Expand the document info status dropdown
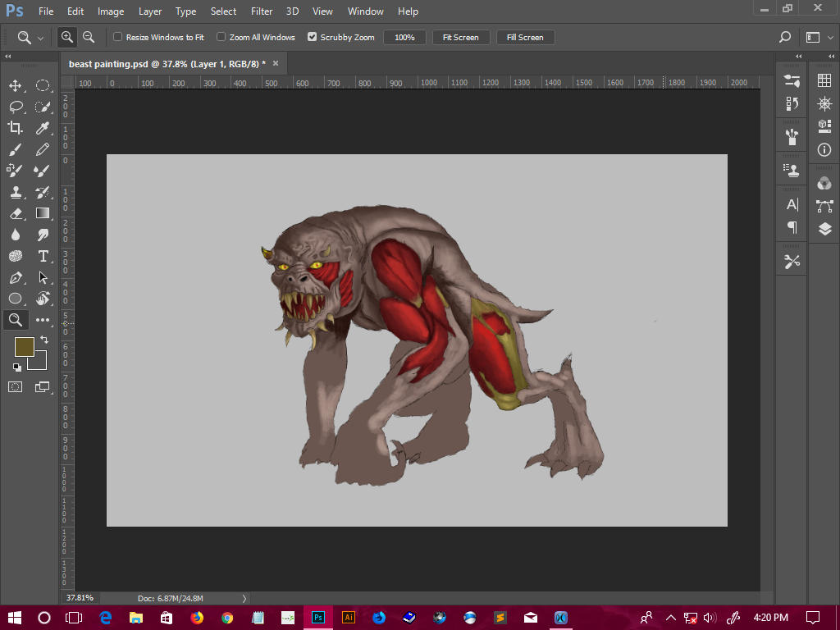This screenshot has height=630, width=840. pyautogui.click(x=243, y=598)
